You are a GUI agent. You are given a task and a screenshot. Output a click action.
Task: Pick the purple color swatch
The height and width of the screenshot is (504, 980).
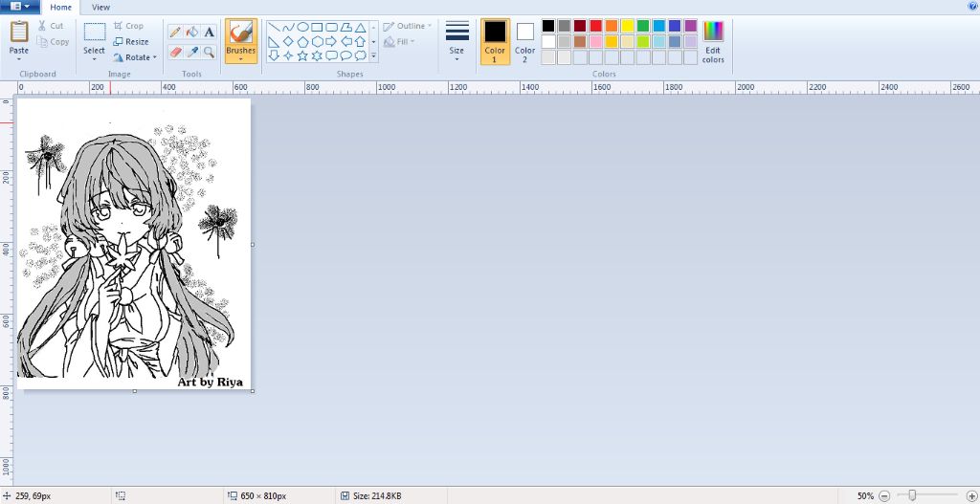690,26
